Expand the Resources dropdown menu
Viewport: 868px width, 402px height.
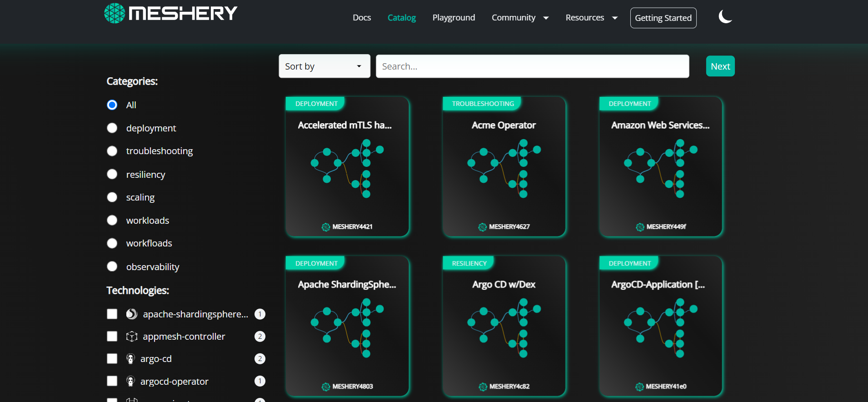[x=591, y=18]
